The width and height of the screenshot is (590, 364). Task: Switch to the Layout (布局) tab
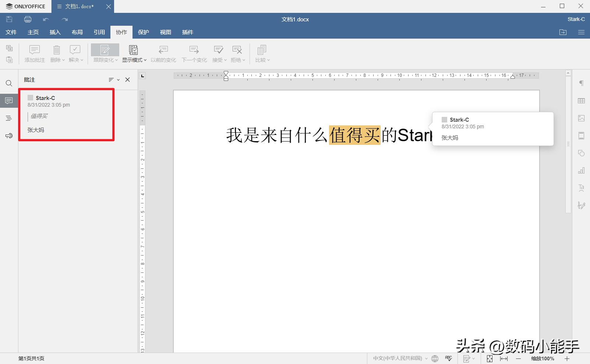pos(77,32)
